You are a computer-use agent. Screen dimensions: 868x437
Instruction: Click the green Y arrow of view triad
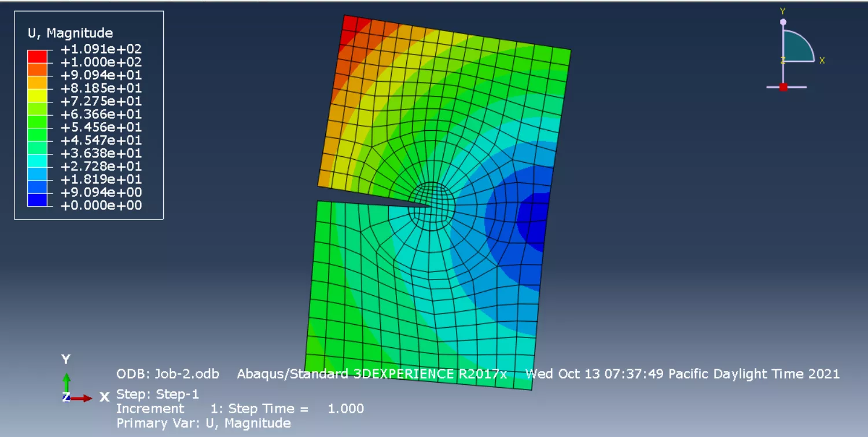coord(67,381)
